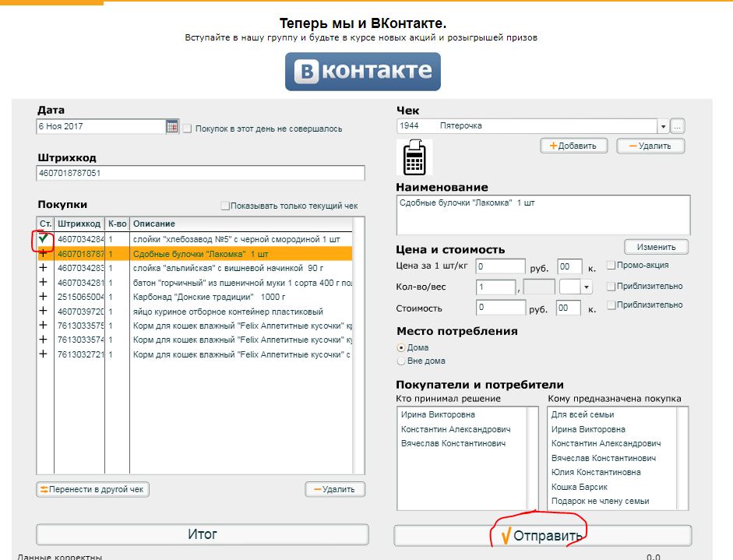This screenshot has width=733, height=560.
Task: Click 'Перенести в другой чек' button
Action: [x=93, y=489]
